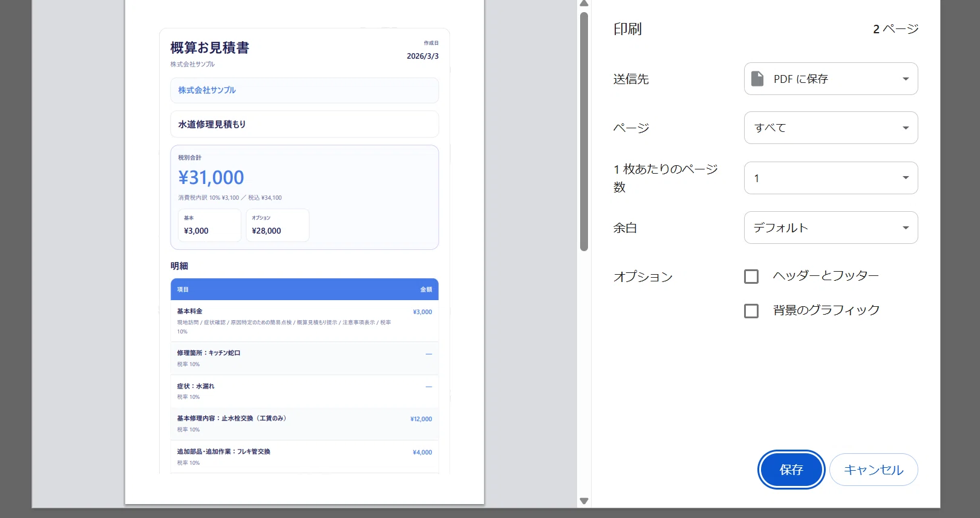Click the date 2026/3/3 in preview
Viewport: 980px width, 518px height.
click(x=423, y=56)
